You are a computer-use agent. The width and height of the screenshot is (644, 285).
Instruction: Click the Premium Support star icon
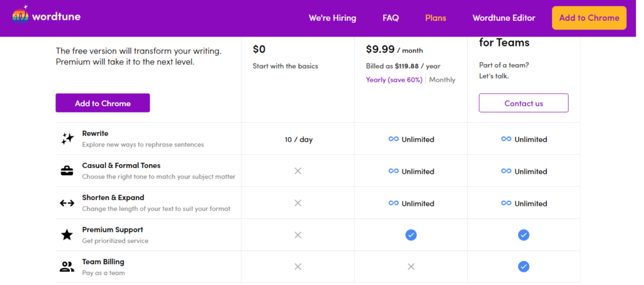67,235
